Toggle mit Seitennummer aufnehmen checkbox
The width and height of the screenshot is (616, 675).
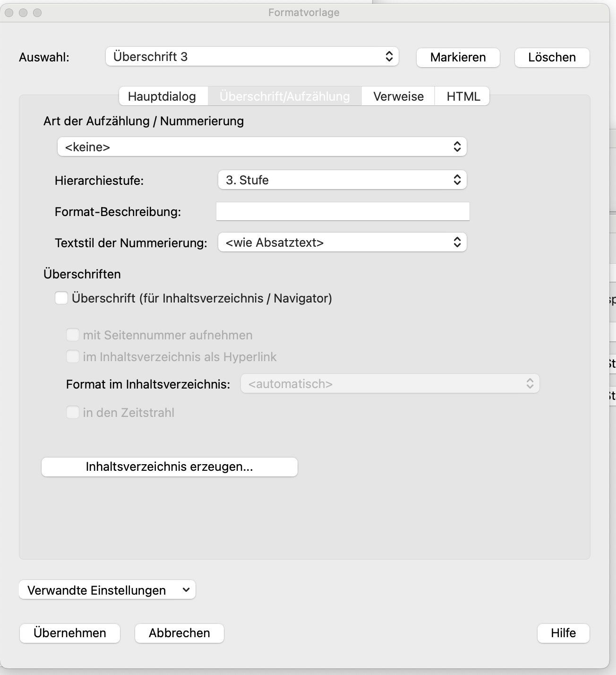pos(73,335)
